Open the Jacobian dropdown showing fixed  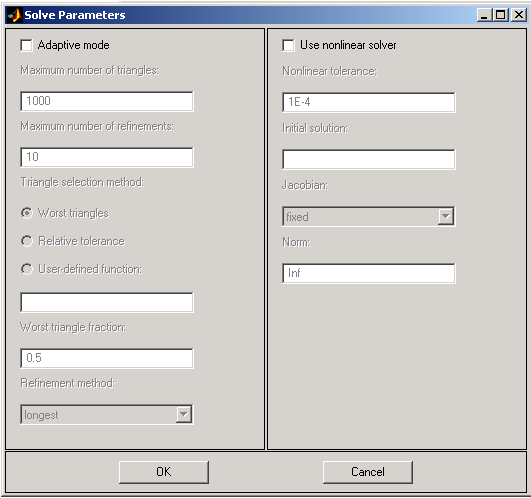coord(369,216)
